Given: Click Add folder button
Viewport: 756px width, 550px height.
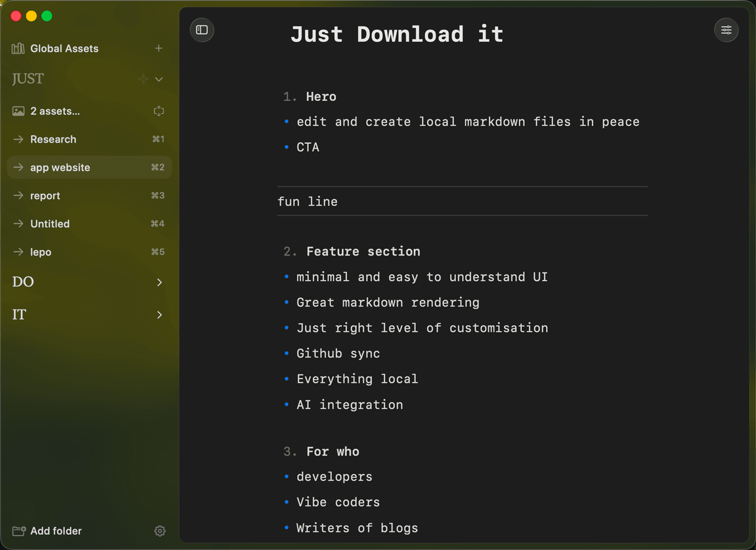Looking at the screenshot, I should tap(47, 531).
